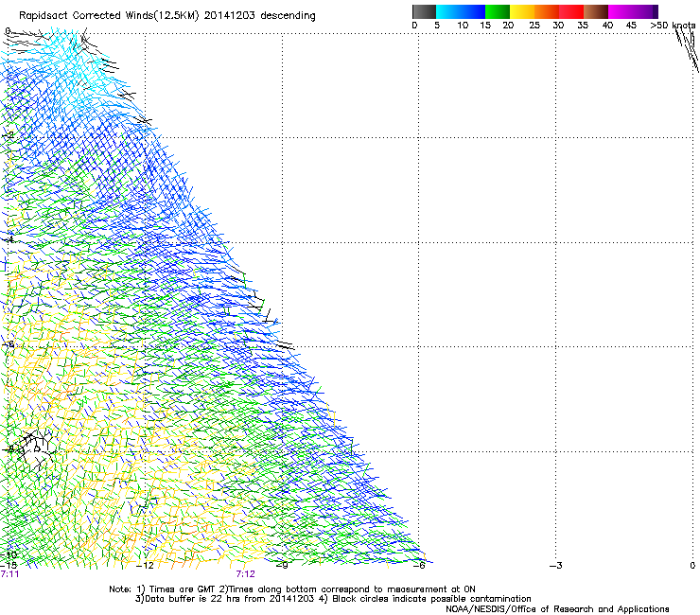Click the brown 35-40 knots color band

pyautogui.click(x=596, y=11)
